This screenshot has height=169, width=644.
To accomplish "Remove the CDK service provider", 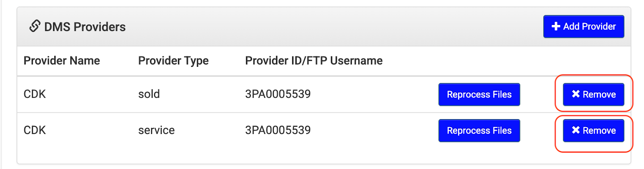I will pyautogui.click(x=593, y=131).
